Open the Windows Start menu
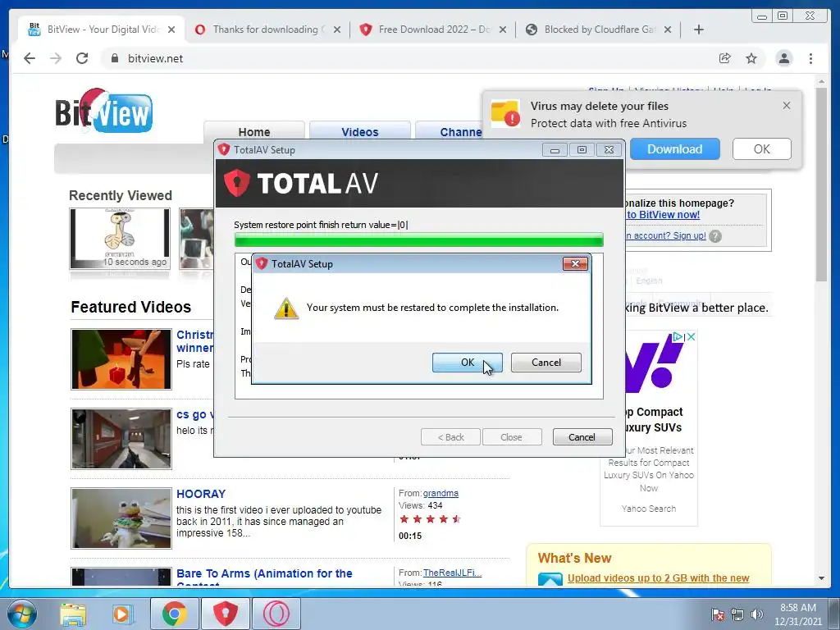 pyautogui.click(x=21, y=614)
